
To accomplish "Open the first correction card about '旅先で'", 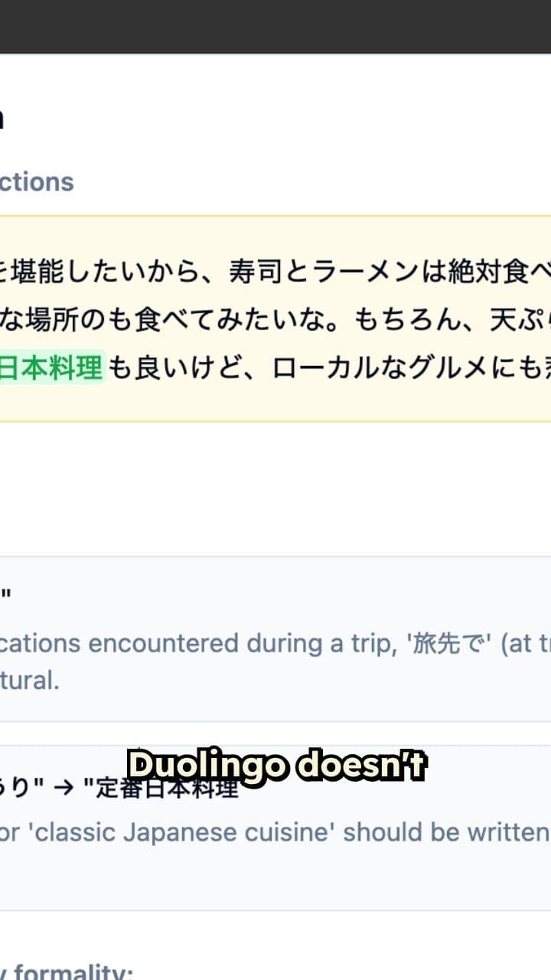I will tap(275, 639).
